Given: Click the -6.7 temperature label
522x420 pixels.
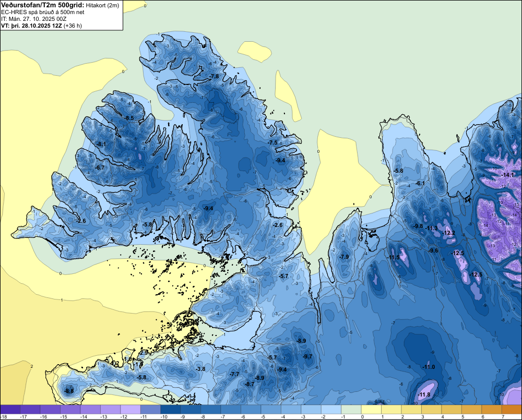Looking at the screenshot, I should click(x=100, y=167).
